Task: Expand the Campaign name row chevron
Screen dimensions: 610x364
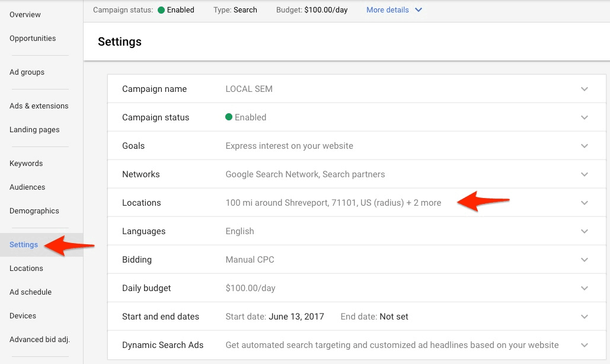Action: point(585,89)
